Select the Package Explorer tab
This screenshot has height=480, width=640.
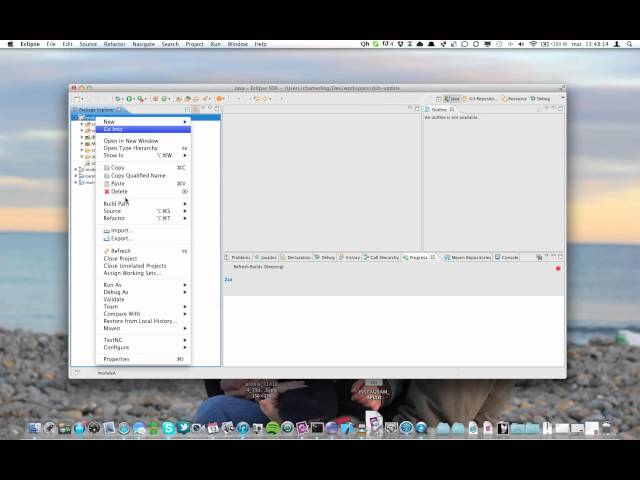point(96,110)
